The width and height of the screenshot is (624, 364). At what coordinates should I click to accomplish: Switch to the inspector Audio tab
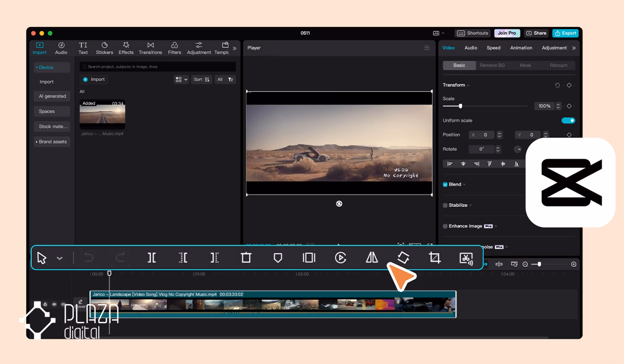point(471,48)
